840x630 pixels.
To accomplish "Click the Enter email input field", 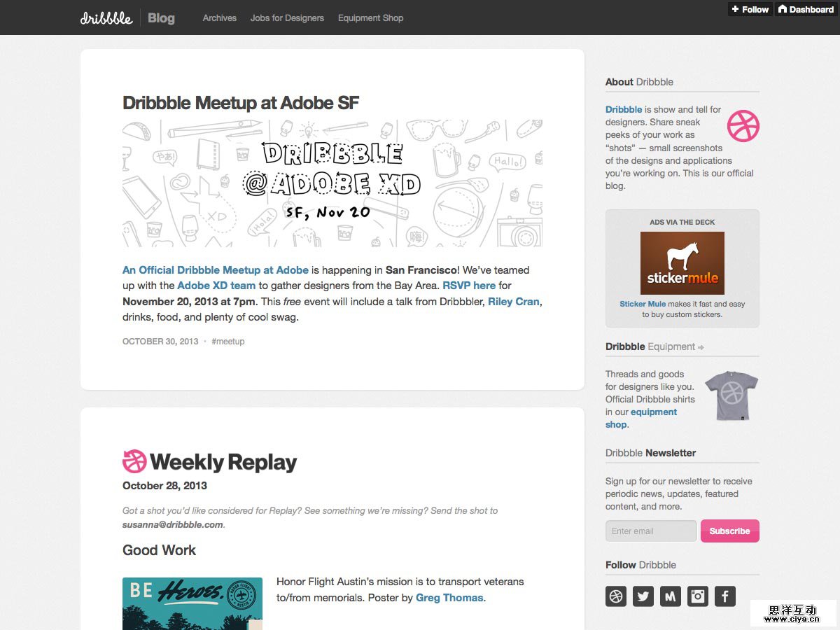I will click(x=651, y=531).
